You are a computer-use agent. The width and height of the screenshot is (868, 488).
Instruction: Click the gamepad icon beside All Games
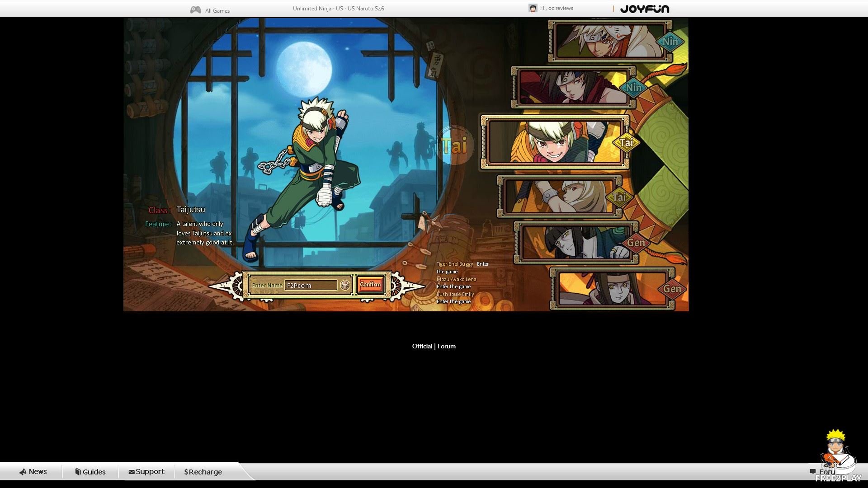click(x=195, y=10)
